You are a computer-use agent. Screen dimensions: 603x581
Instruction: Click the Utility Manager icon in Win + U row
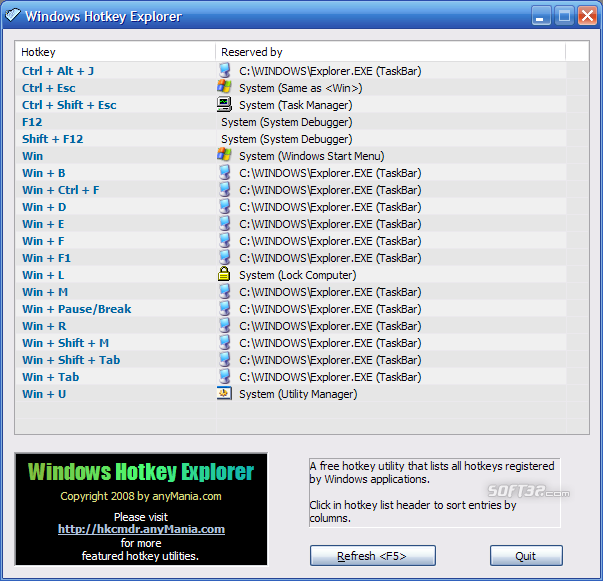(x=225, y=394)
